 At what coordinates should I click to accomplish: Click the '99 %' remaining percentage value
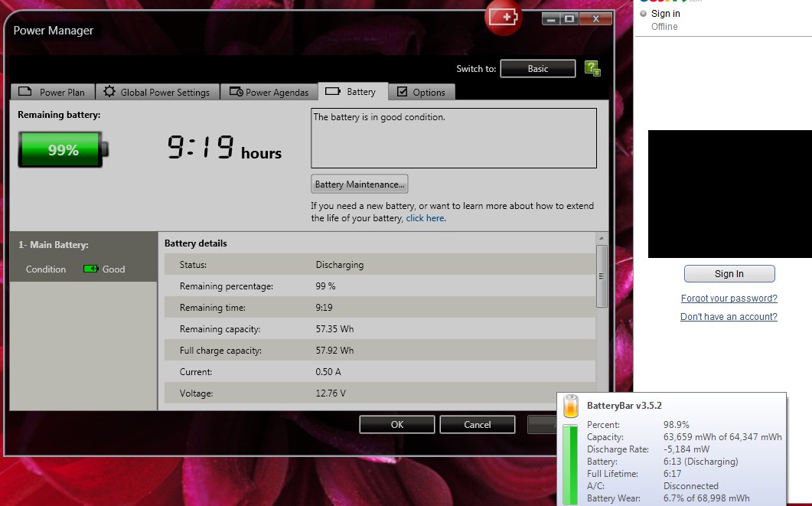tap(325, 286)
